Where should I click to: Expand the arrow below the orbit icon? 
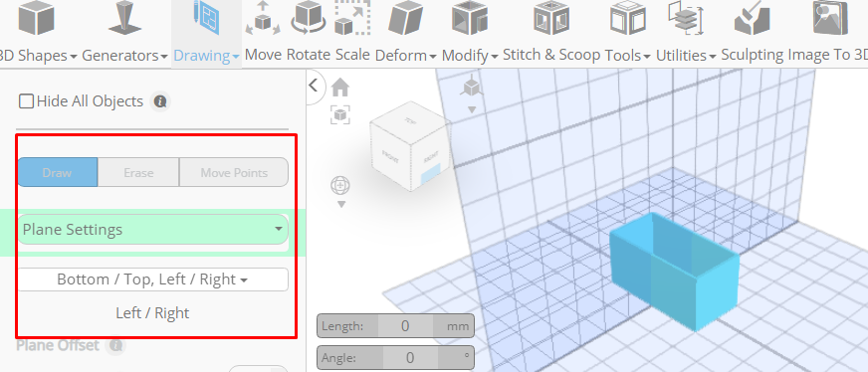[341, 205]
